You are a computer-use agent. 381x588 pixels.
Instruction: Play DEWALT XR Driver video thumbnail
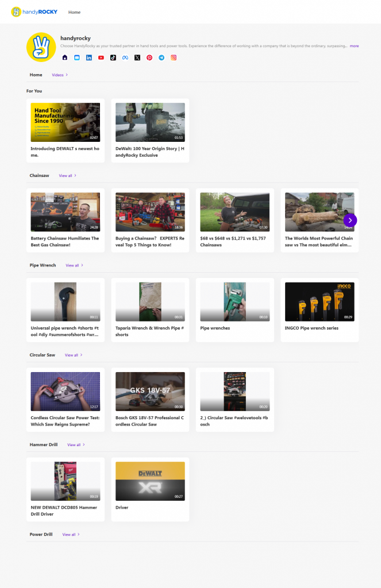pyautogui.click(x=150, y=481)
